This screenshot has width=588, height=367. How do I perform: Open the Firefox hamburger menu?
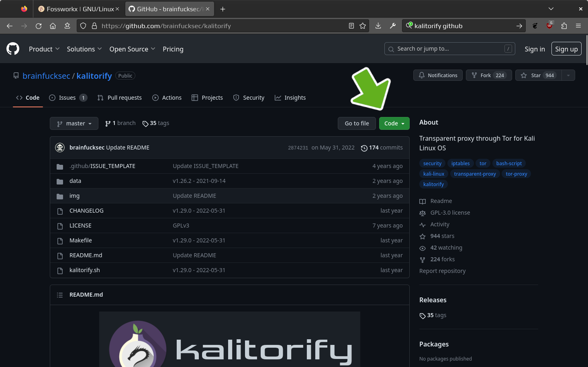point(578,26)
